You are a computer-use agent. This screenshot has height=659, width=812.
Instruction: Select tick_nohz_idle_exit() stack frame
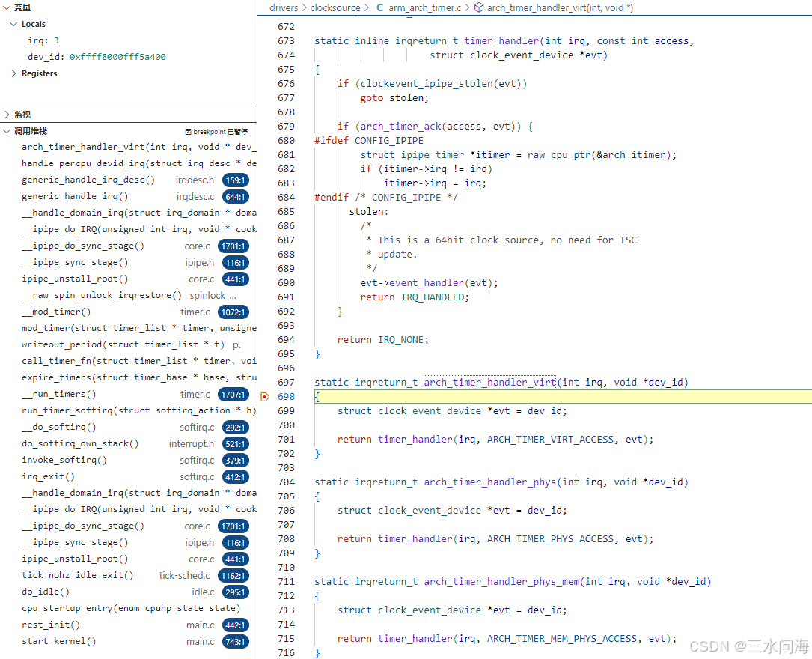(129, 576)
